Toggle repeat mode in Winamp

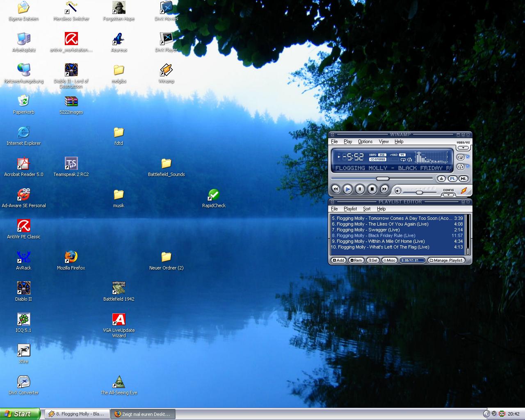pyautogui.click(x=461, y=157)
